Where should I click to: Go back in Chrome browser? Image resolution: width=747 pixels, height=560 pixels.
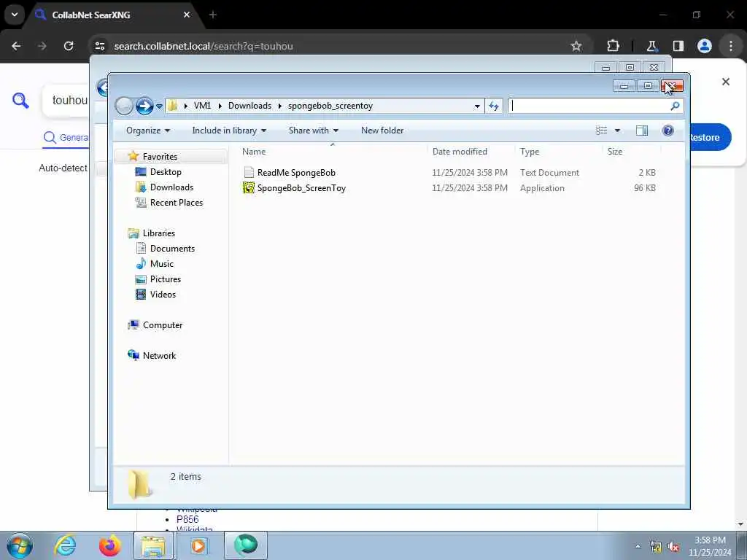(x=16, y=46)
